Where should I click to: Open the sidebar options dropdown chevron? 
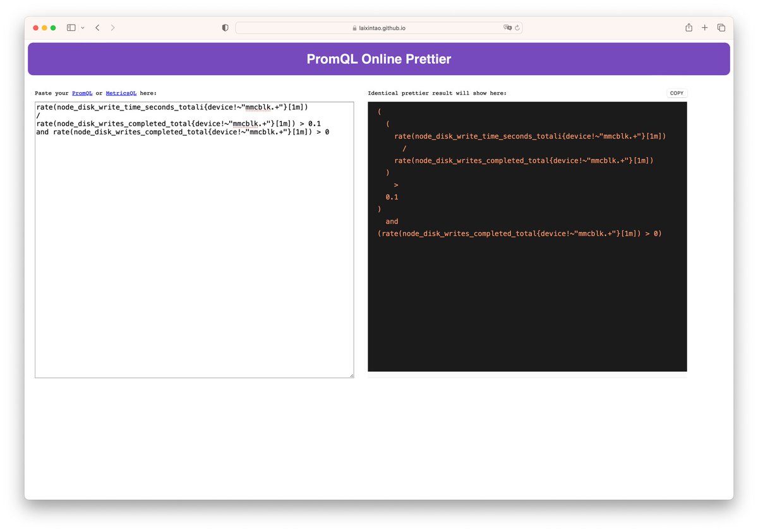(x=83, y=28)
